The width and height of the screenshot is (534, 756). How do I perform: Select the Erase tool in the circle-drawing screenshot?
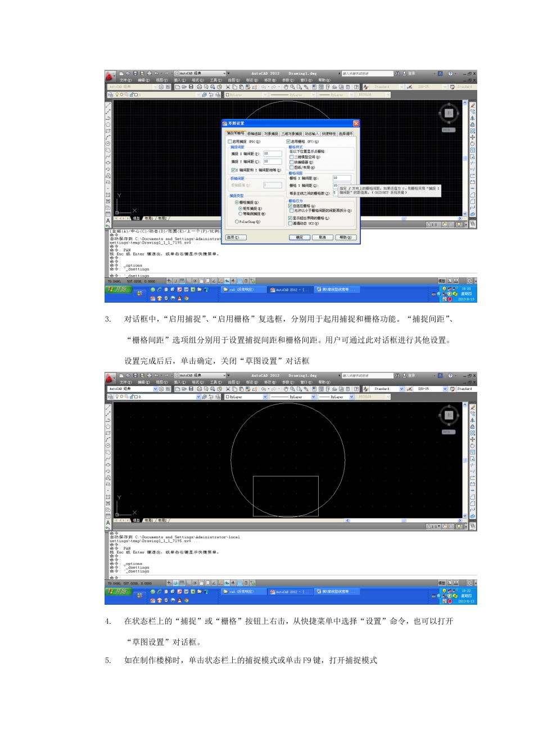473,407
